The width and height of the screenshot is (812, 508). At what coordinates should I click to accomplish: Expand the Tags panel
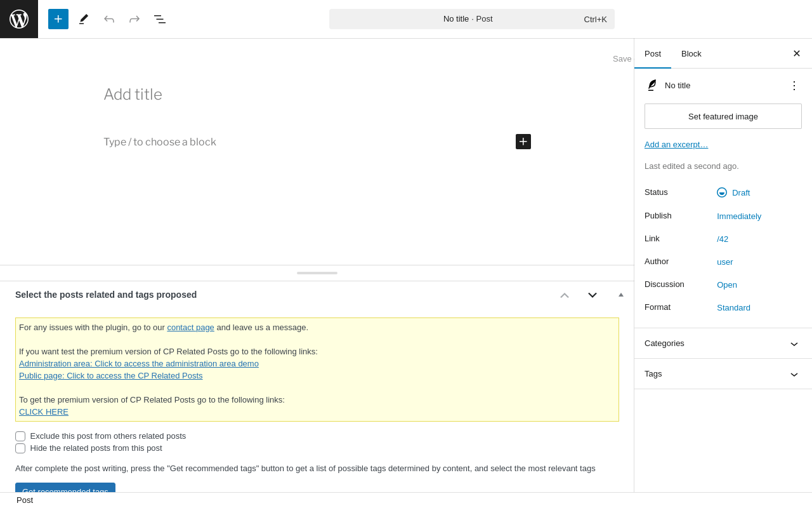pos(723,374)
